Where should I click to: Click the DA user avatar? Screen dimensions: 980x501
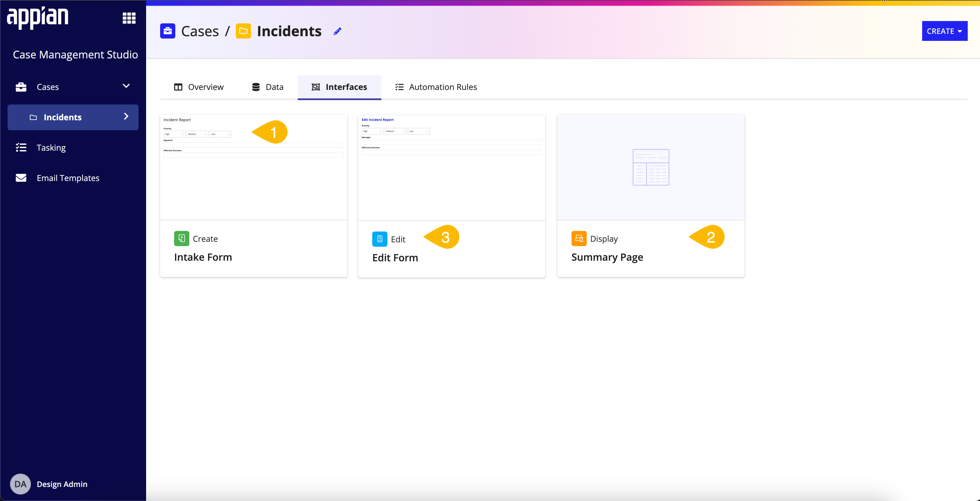[x=20, y=484]
